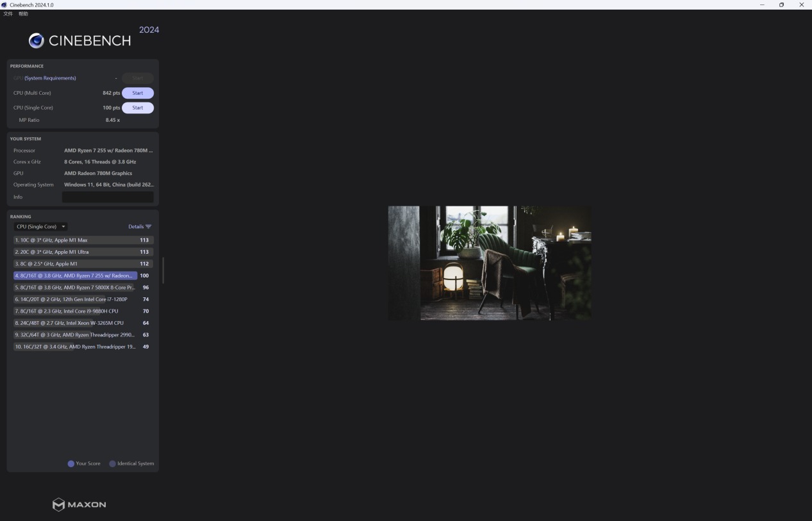Start the CPU (Multi Core) benchmark
This screenshot has height=521, width=812.
(138, 93)
